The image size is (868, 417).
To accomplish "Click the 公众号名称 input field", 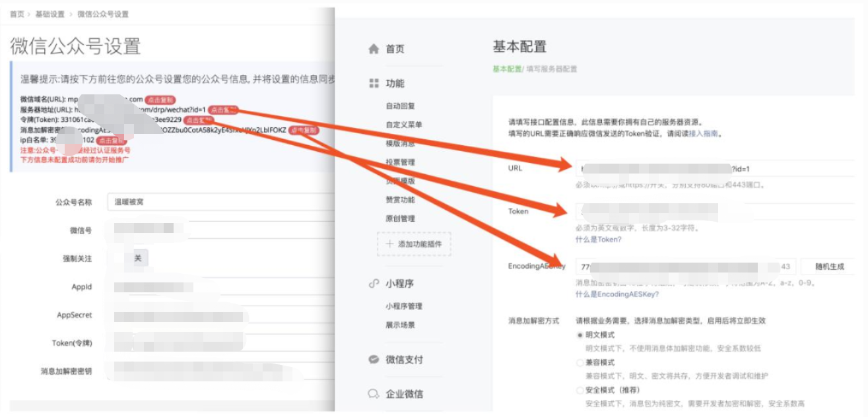I will [x=220, y=202].
